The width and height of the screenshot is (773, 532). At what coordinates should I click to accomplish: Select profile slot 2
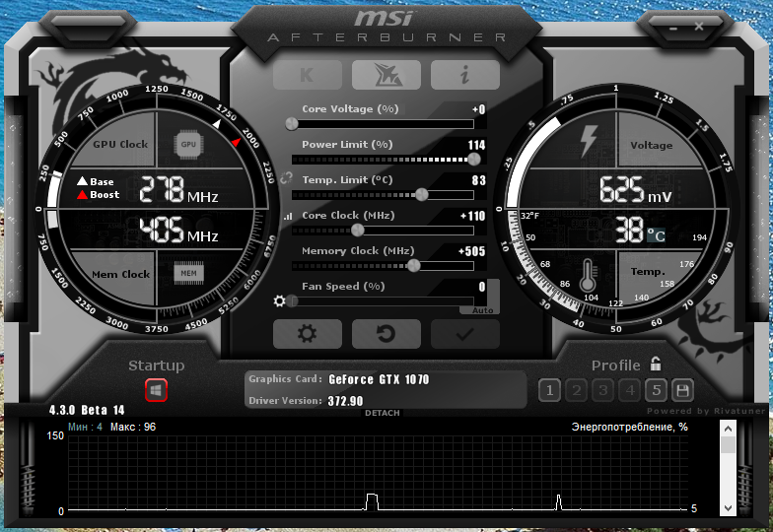point(576,390)
